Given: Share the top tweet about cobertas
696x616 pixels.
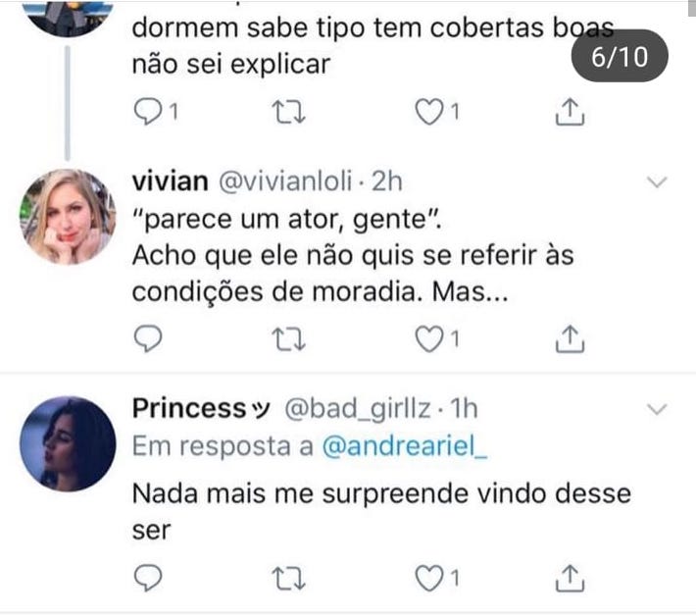Looking at the screenshot, I should tap(570, 113).
